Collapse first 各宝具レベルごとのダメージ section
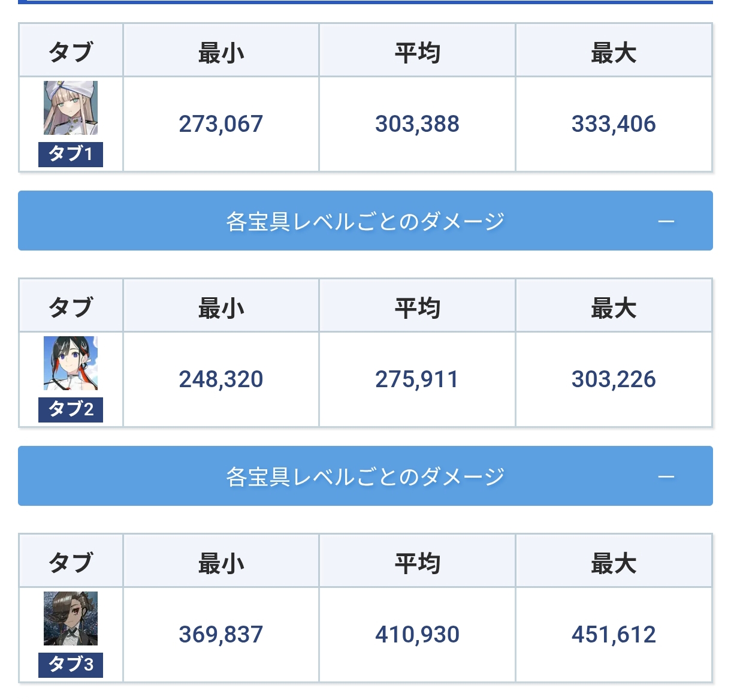The image size is (731, 700). [365, 221]
